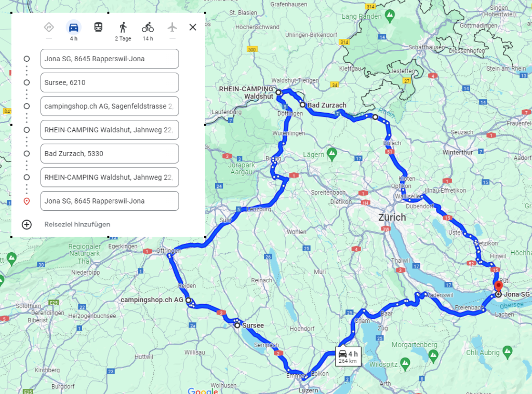The image size is (532, 394).
Task: Switch to public transit travel mode
Action: tap(98, 28)
